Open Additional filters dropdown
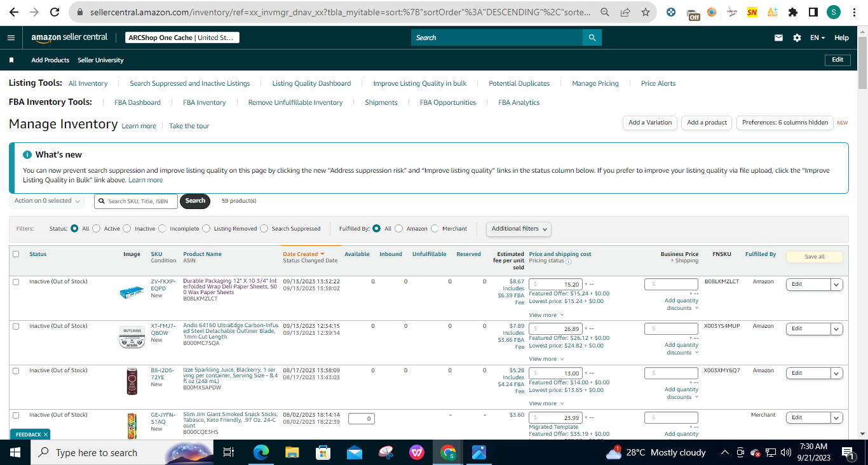This screenshot has width=868, height=465. point(519,229)
